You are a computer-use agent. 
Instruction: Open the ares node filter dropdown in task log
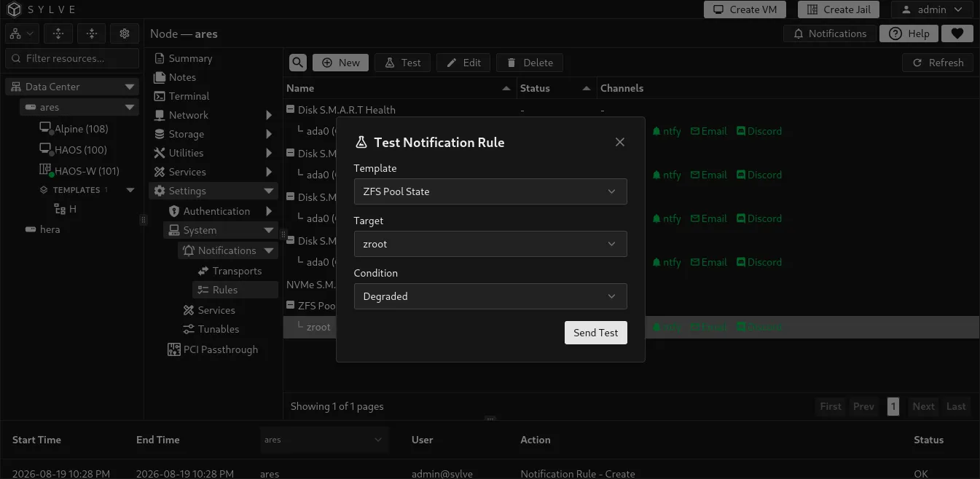324,440
